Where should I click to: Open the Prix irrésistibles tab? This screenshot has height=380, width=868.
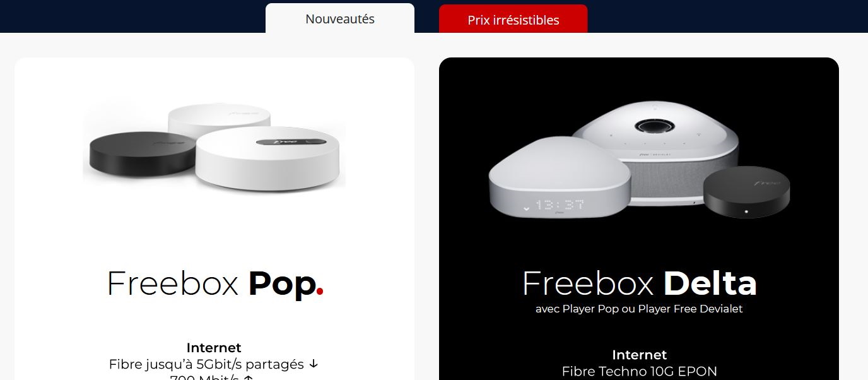[x=513, y=19]
